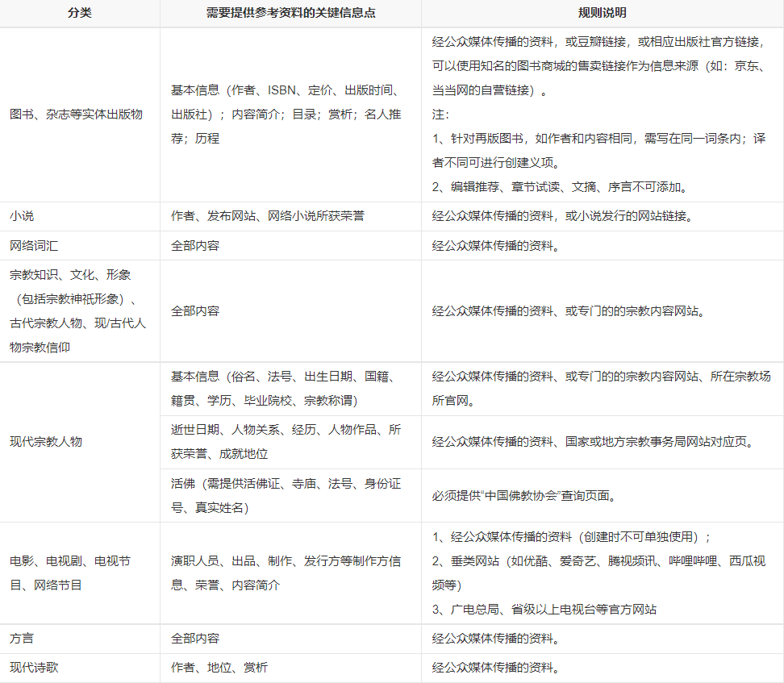Click 全部内容 in the 网络词汇 row
The image size is (784, 683).
click(x=195, y=245)
